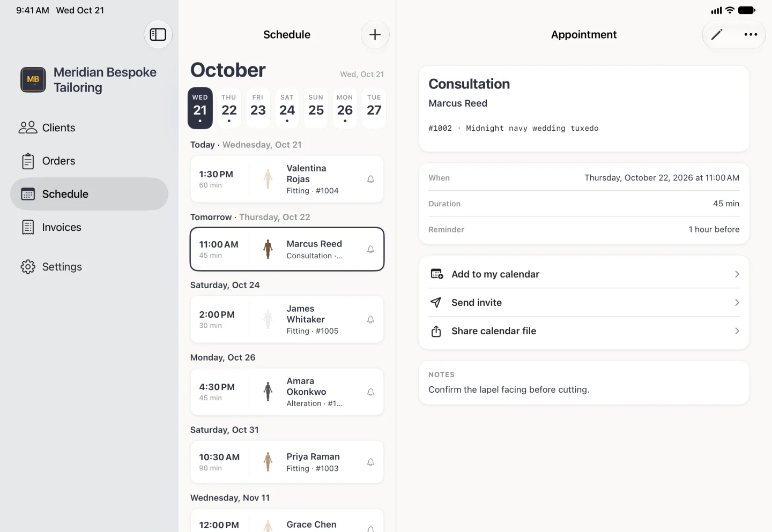
Task: Select Wednesday 21 in the date strip
Action: coord(200,108)
